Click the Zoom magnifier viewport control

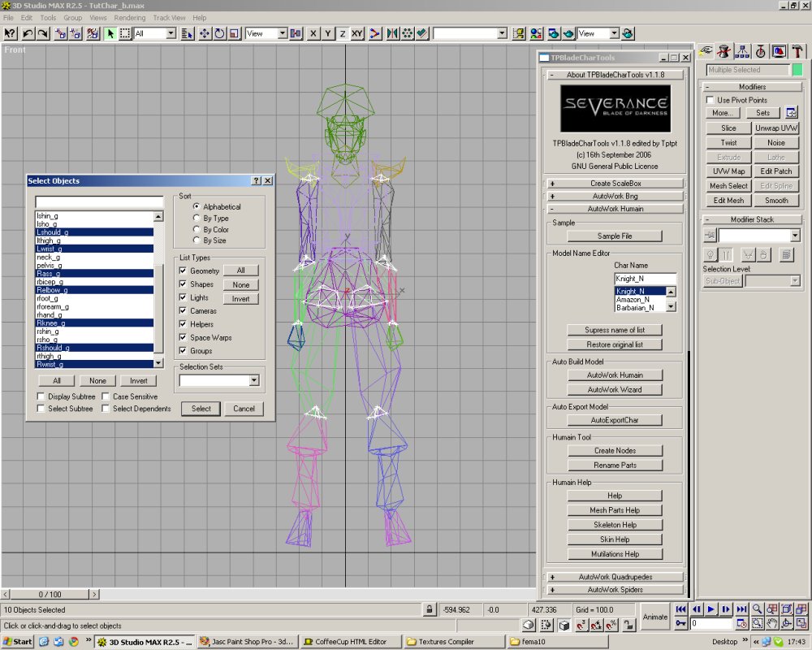(757, 609)
